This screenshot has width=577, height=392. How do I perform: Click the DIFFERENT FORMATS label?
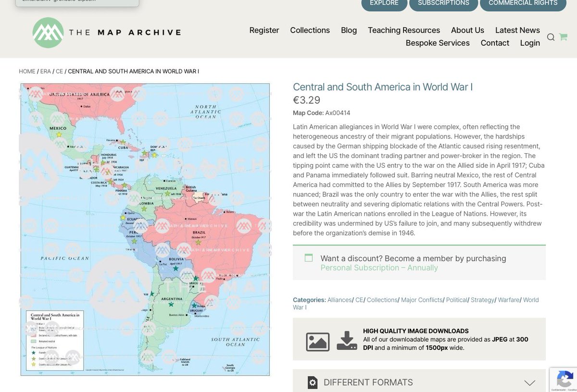368,382
